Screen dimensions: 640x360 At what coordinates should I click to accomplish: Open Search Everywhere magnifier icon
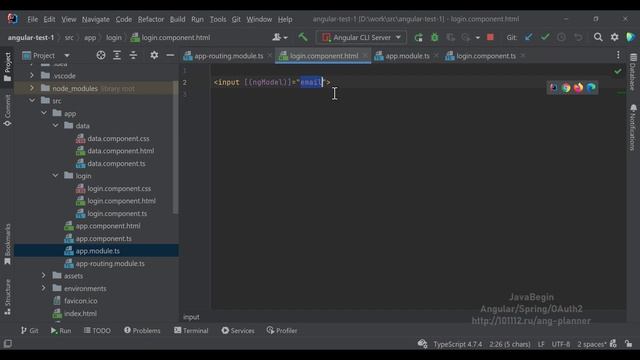(x=598, y=37)
